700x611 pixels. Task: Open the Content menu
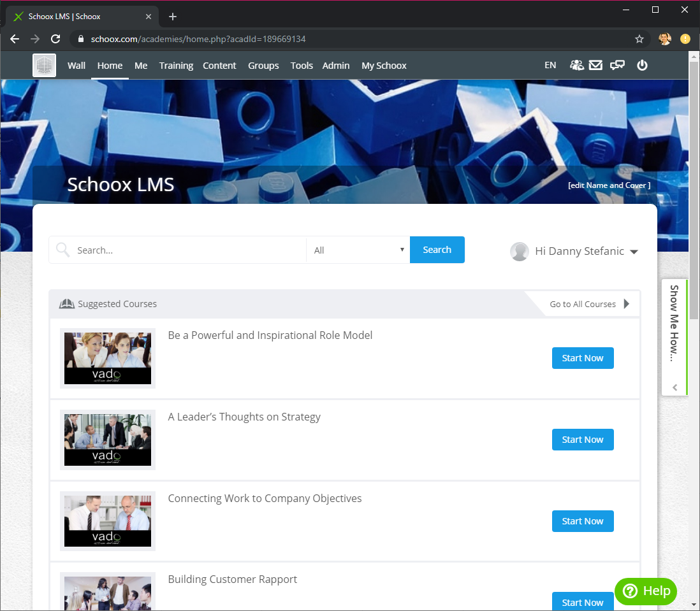[219, 66]
